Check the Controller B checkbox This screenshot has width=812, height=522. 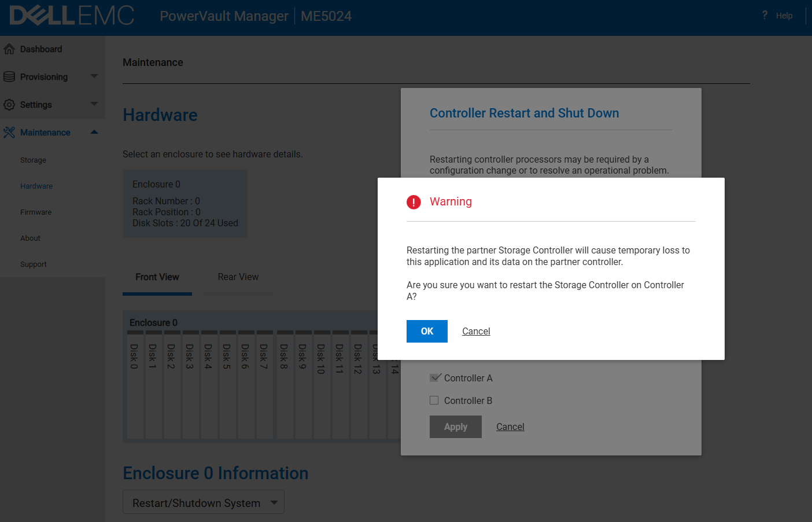click(x=434, y=400)
